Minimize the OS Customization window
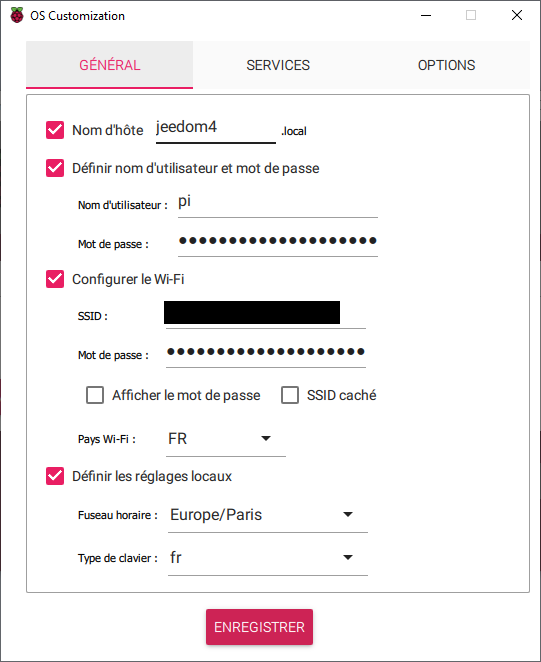The height and width of the screenshot is (662, 541). pos(426,15)
